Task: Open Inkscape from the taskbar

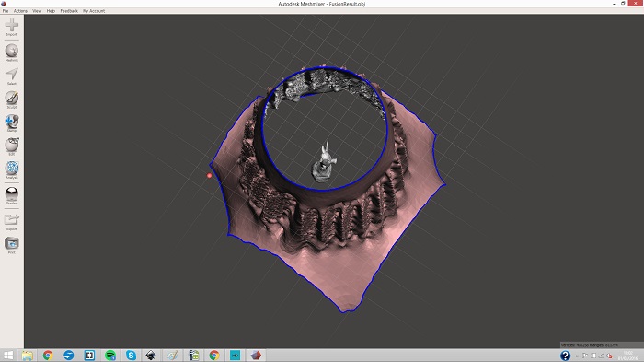Action: point(151,356)
